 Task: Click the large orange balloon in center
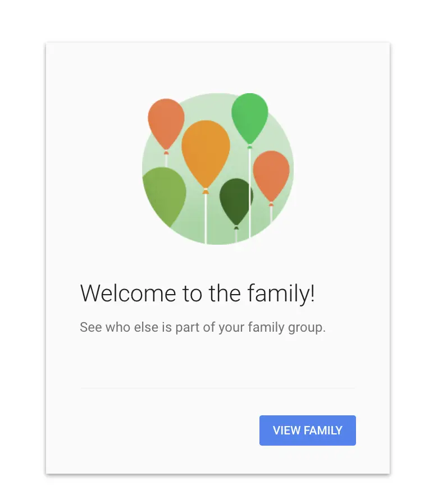click(206, 153)
